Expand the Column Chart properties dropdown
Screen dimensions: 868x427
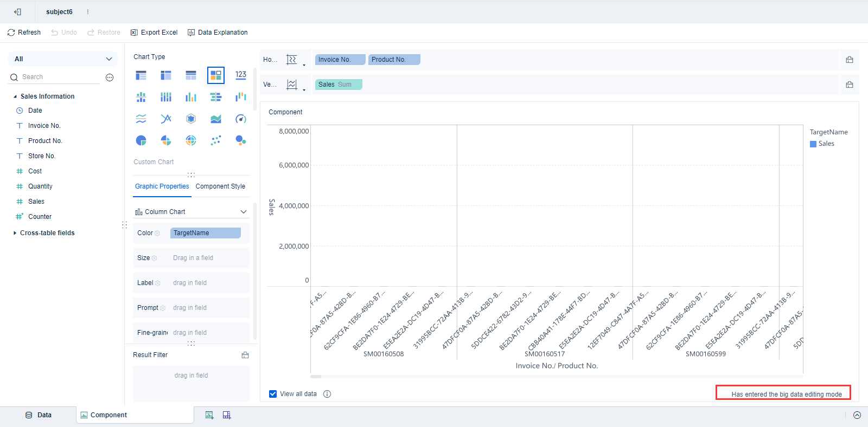244,212
